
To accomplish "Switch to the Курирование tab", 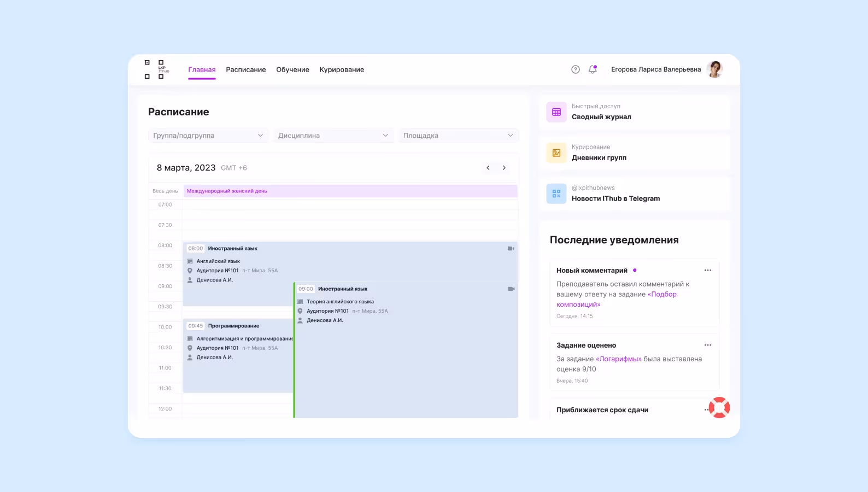I will coord(342,69).
